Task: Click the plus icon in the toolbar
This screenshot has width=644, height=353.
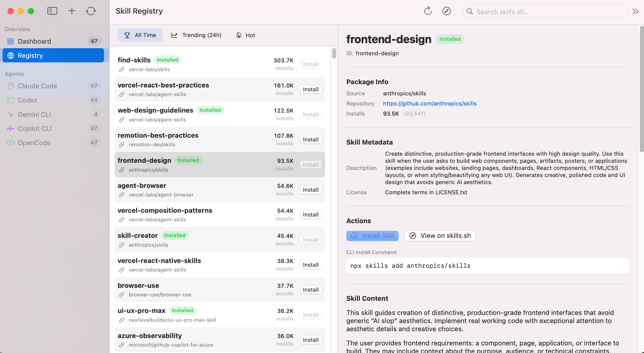Action: coord(72,11)
